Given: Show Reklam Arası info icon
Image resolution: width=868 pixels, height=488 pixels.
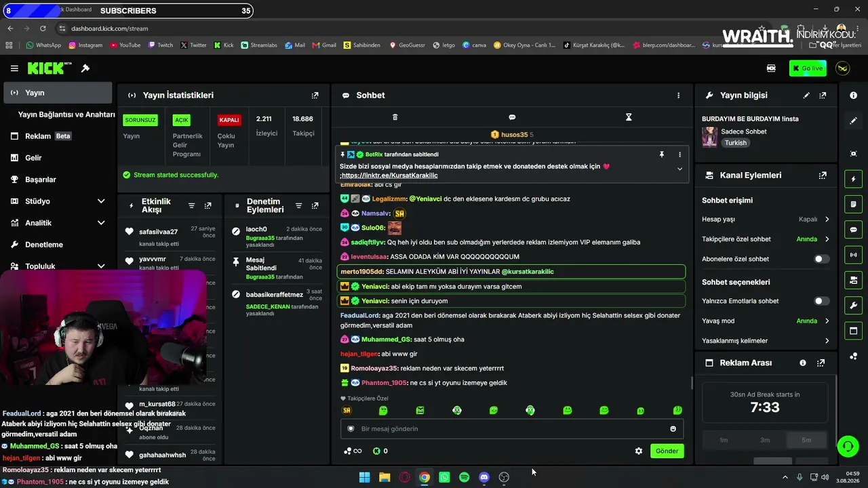Looking at the screenshot, I should click(x=803, y=363).
